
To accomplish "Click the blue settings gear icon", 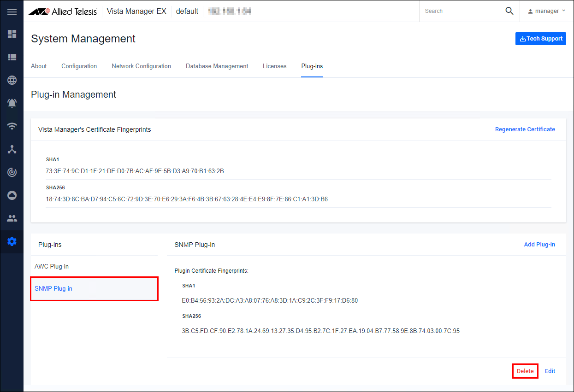I will point(12,241).
